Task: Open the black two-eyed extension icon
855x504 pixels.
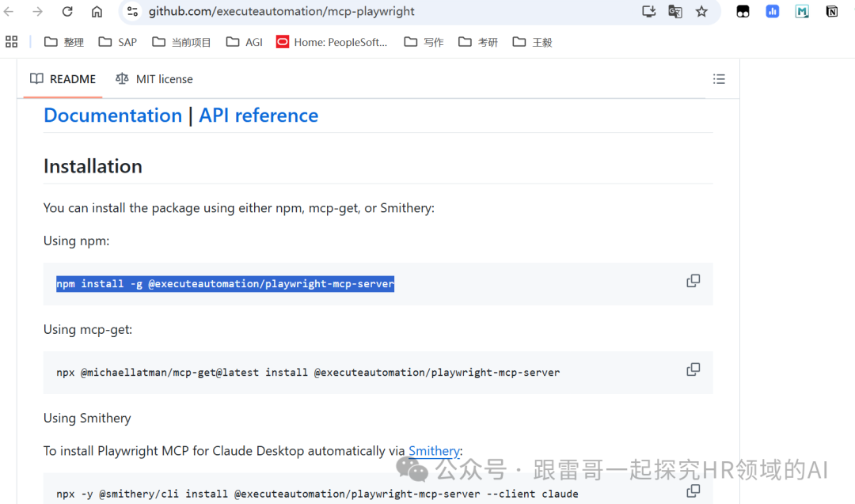Action: (x=743, y=11)
